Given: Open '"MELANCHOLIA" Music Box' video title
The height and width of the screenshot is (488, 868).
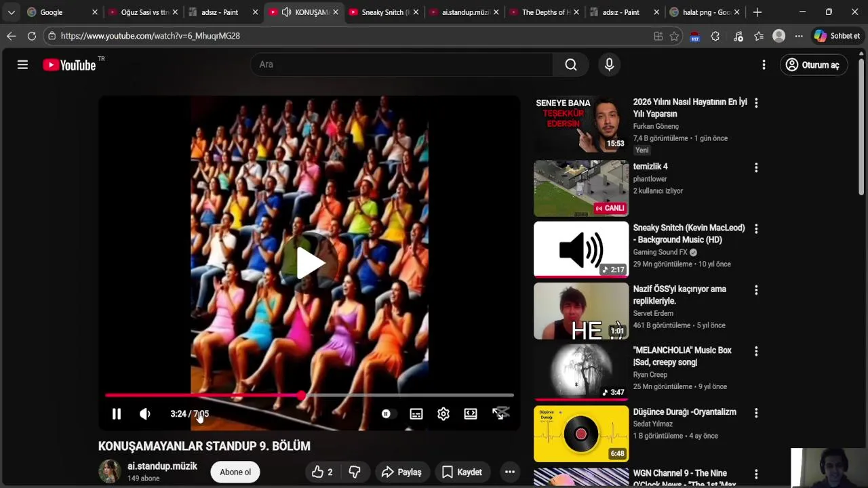Looking at the screenshot, I should (682, 357).
